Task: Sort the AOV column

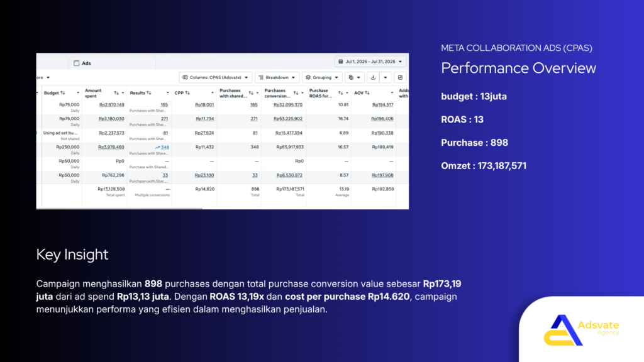Action: coord(367,93)
